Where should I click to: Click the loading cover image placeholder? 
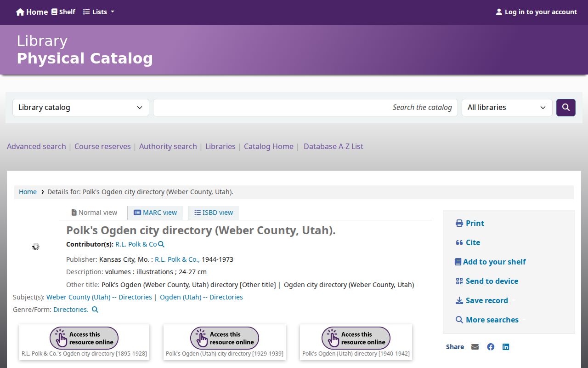pos(36,247)
